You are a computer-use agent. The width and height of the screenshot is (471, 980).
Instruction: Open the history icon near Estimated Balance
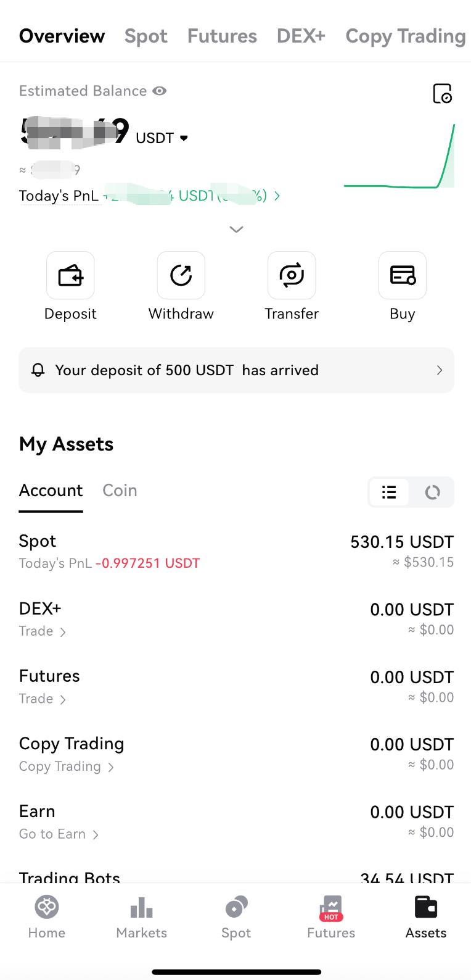442,93
